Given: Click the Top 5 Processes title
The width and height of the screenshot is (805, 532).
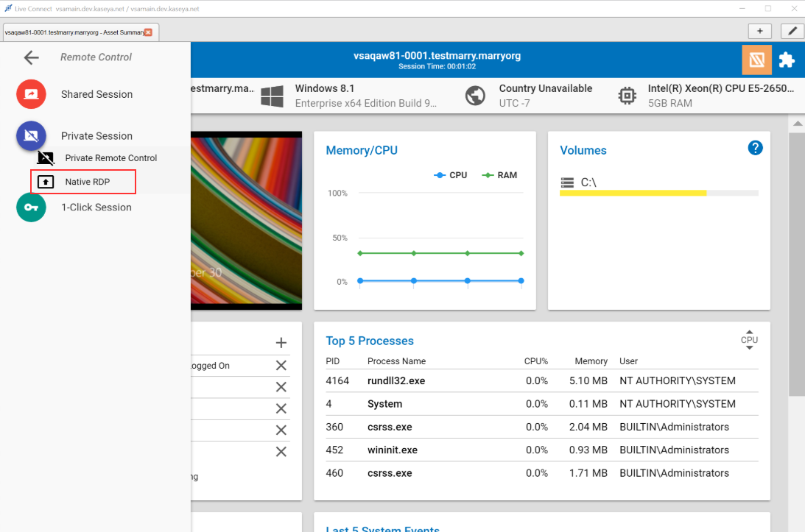Looking at the screenshot, I should point(370,341).
